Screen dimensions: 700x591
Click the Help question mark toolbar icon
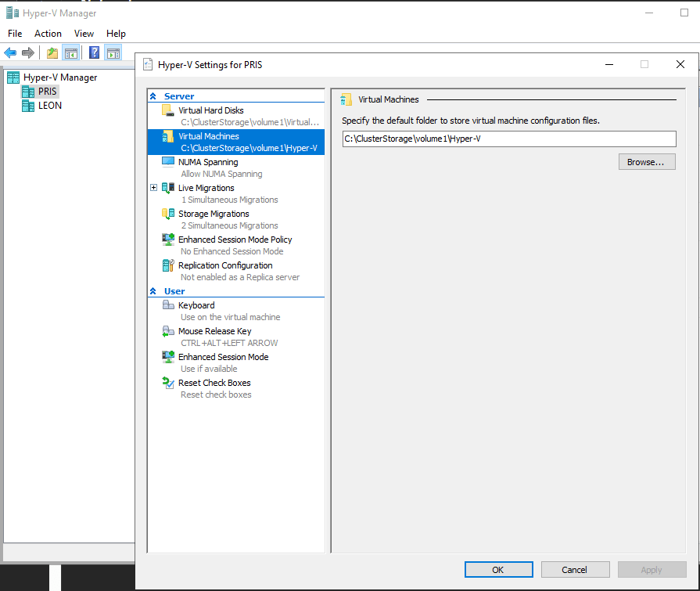pos(94,53)
